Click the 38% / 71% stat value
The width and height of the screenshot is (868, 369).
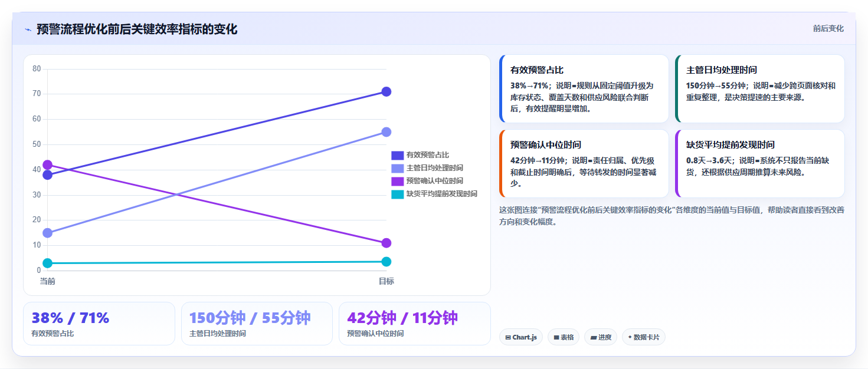tap(70, 318)
